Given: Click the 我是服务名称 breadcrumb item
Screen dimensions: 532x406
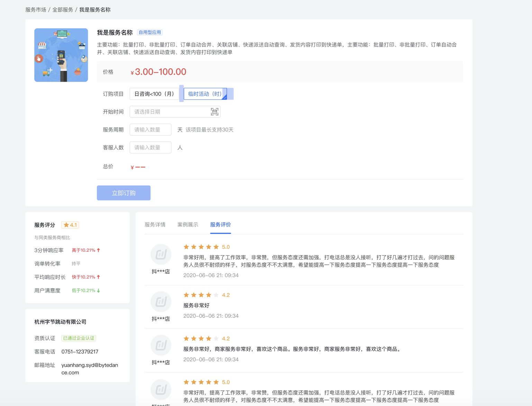Looking at the screenshot, I should click(x=95, y=10).
